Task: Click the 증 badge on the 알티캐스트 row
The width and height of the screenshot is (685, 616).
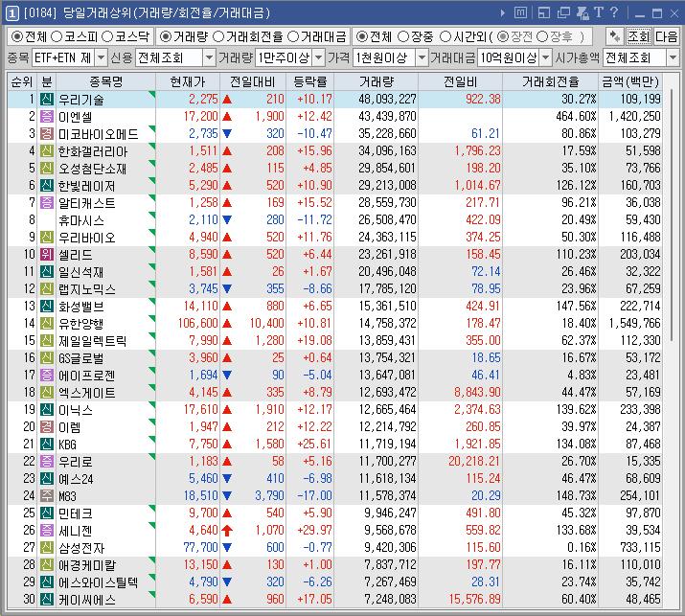Action: pos(47,203)
